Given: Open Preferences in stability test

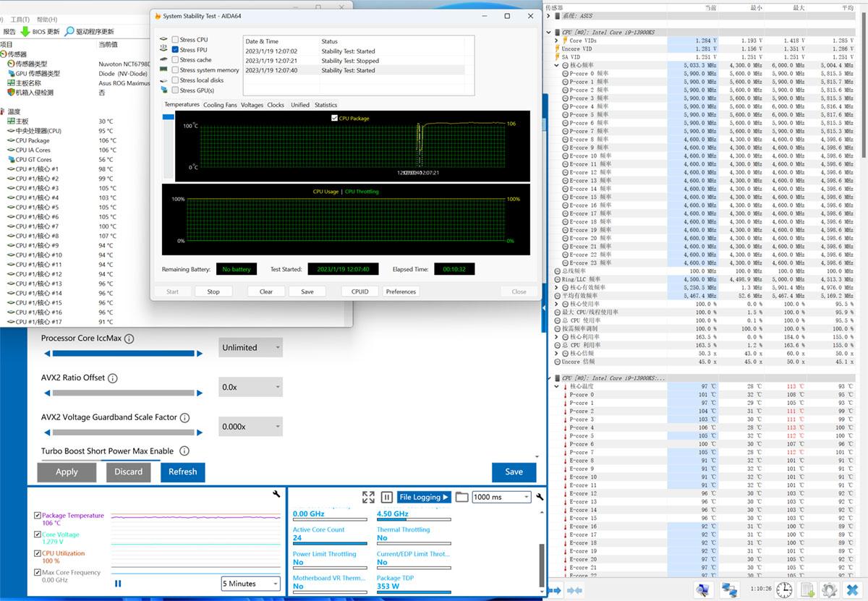Looking at the screenshot, I should pos(401,291).
